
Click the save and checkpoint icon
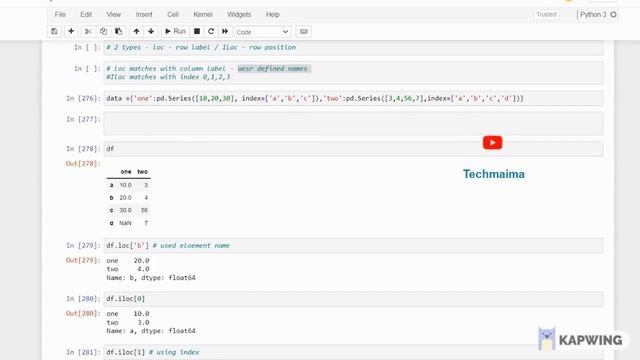[x=54, y=31]
